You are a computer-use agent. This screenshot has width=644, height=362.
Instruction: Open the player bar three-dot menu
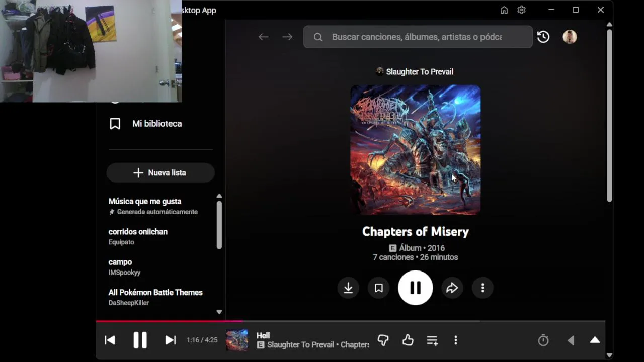456,340
